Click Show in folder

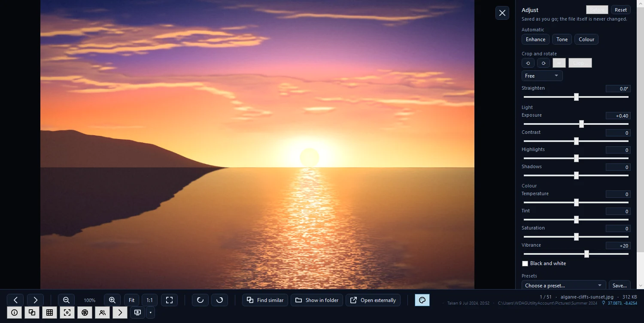[317, 300]
